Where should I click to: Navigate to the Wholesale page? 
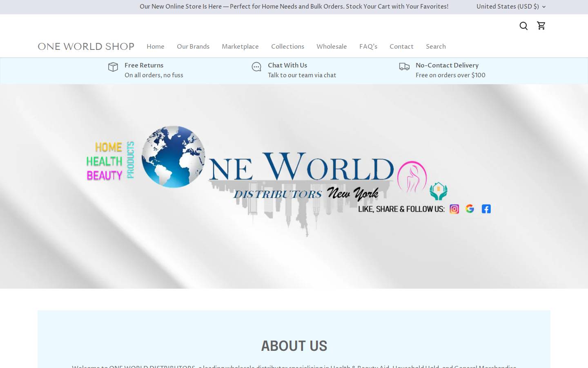pos(332,47)
